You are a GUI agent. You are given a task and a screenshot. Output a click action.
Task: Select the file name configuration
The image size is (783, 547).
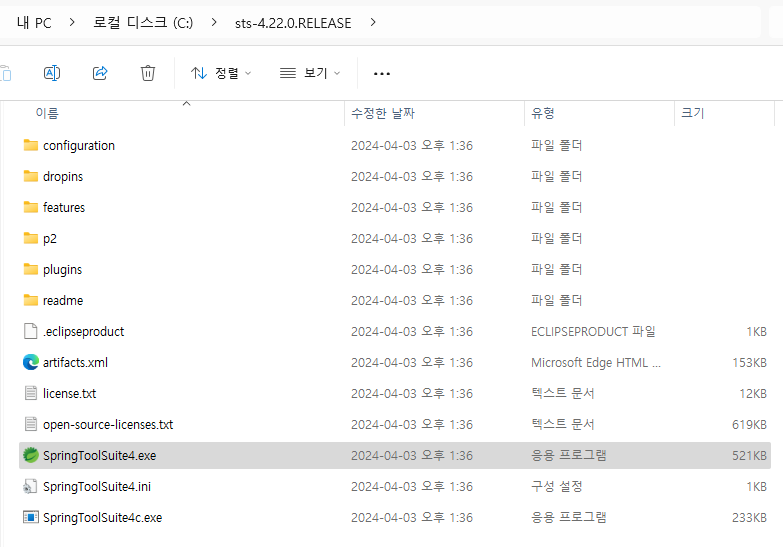coord(79,146)
